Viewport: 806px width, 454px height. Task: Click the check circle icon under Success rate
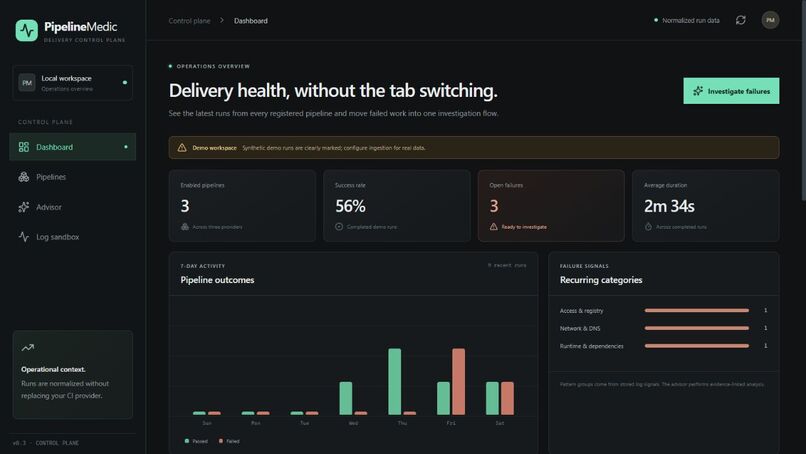[x=339, y=227]
